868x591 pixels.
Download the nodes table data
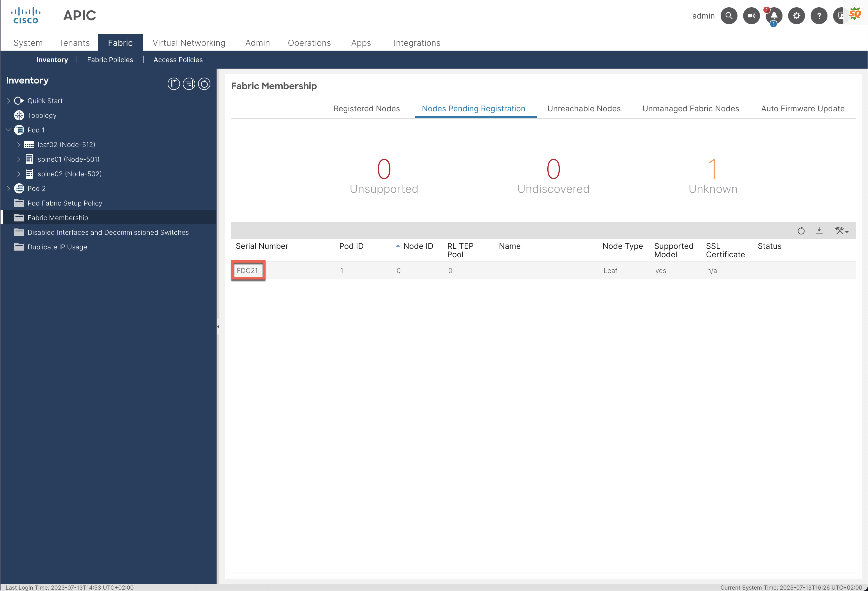point(819,231)
